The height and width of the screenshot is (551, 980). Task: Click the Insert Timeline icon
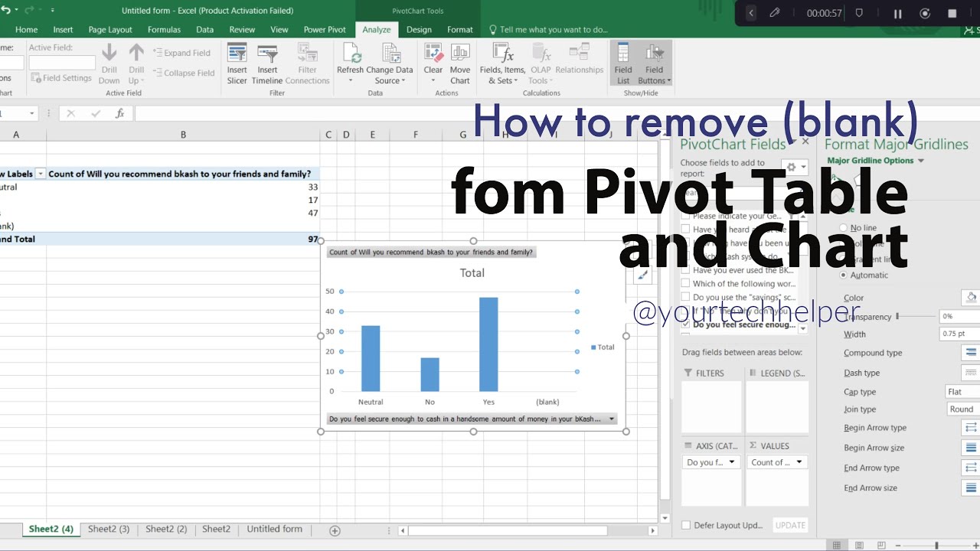click(x=267, y=64)
